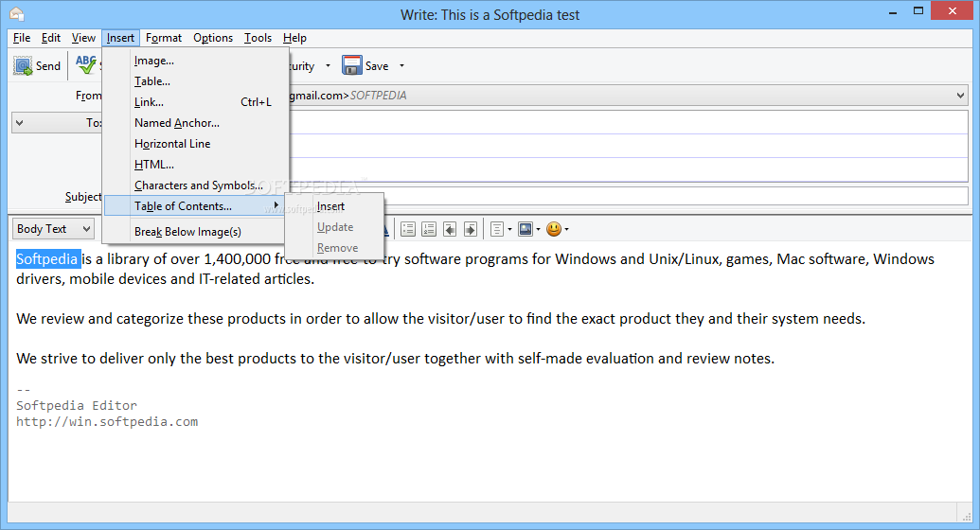Click signature text http://win.softpedia.com
The height and width of the screenshot is (530, 980).
point(107,422)
